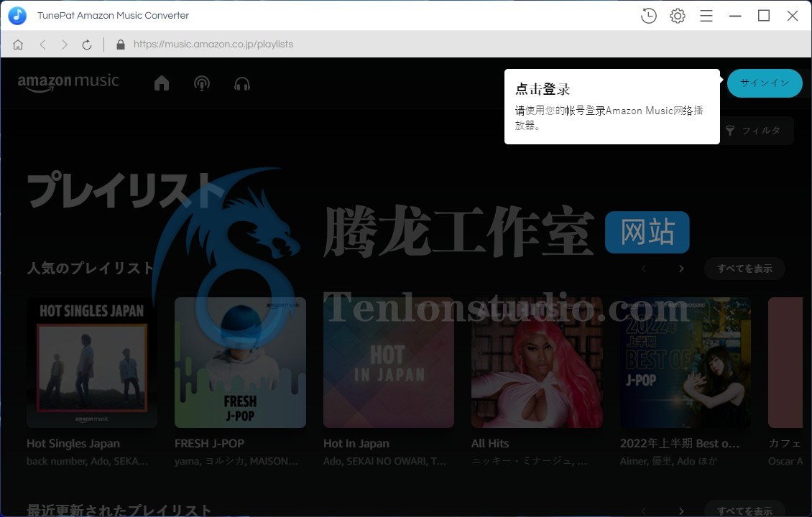Image resolution: width=812 pixels, height=517 pixels.
Task: Show previous popular playlists with left chevron
Action: pos(644,269)
